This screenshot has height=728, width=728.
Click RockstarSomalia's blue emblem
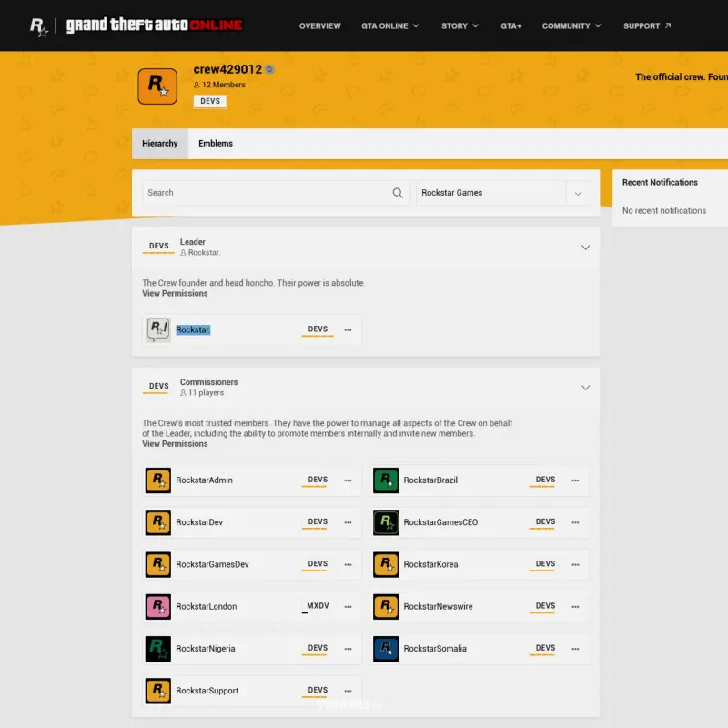click(385, 649)
